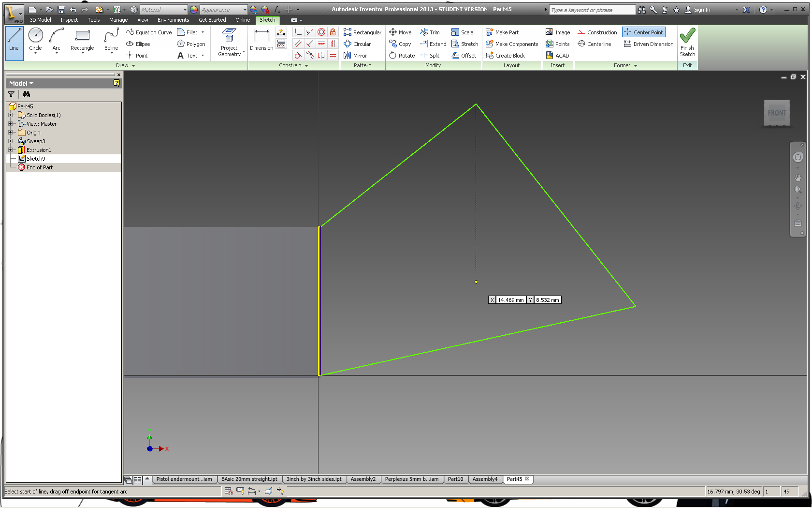Select the Offset tool

pyautogui.click(x=464, y=56)
